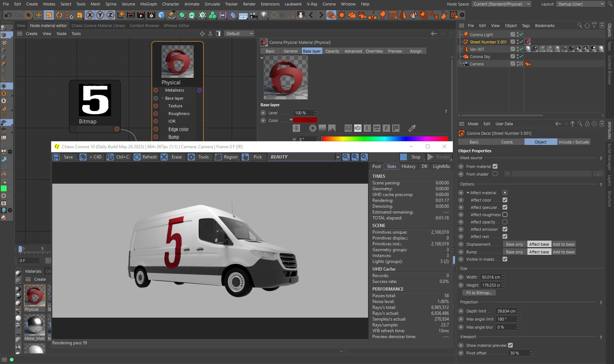Pick a color with the eyedropper icon

(412, 128)
